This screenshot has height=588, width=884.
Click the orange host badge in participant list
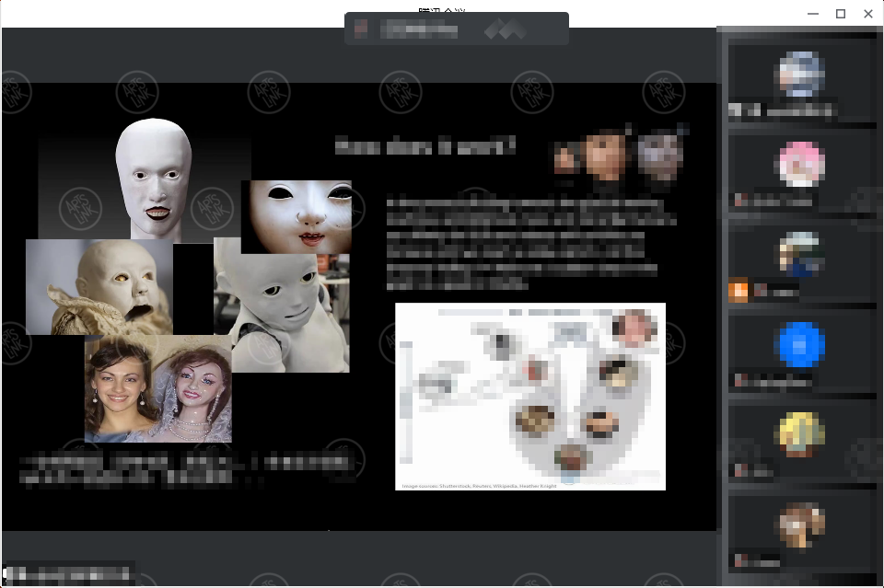pyautogui.click(x=738, y=291)
